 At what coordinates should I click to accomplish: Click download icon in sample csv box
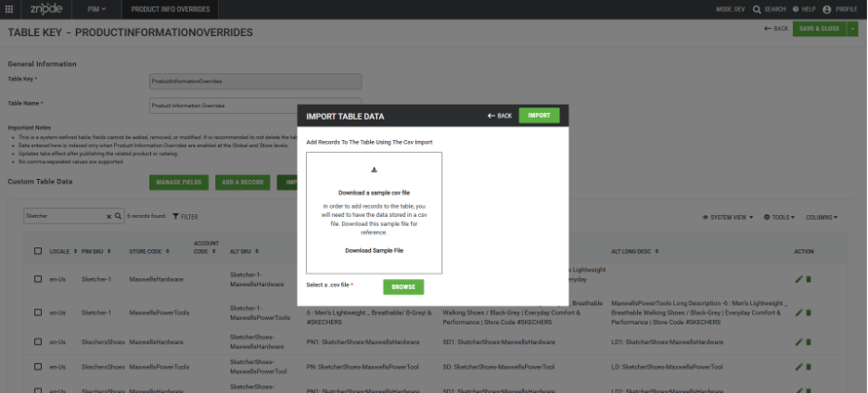[x=375, y=170]
